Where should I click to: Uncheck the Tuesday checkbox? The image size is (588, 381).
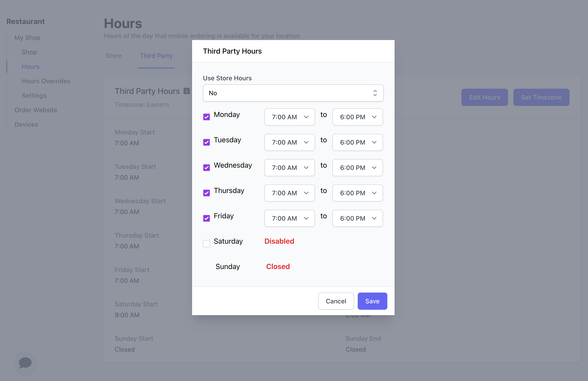coord(206,142)
